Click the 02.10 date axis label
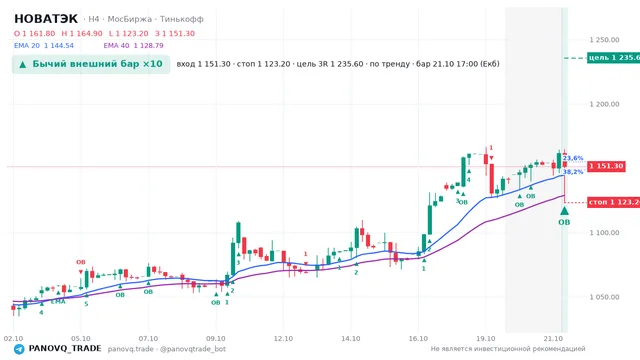The width and height of the screenshot is (640, 360). (x=13, y=338)
